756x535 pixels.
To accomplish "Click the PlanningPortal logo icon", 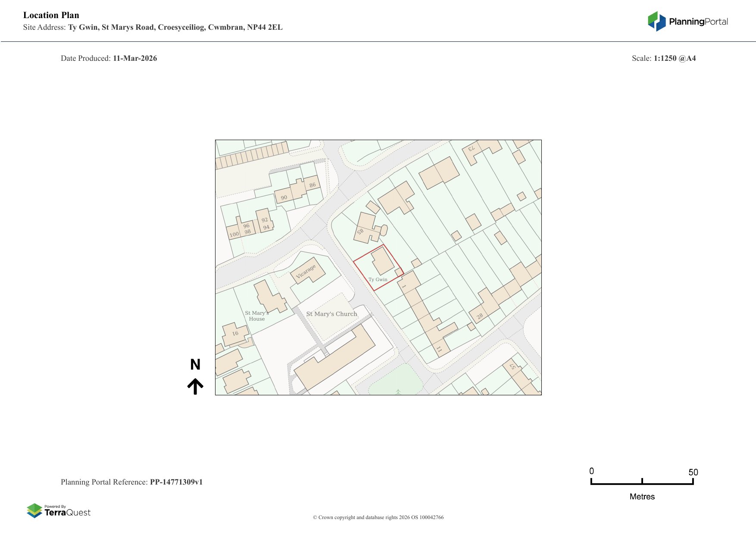I will (656, 21).
